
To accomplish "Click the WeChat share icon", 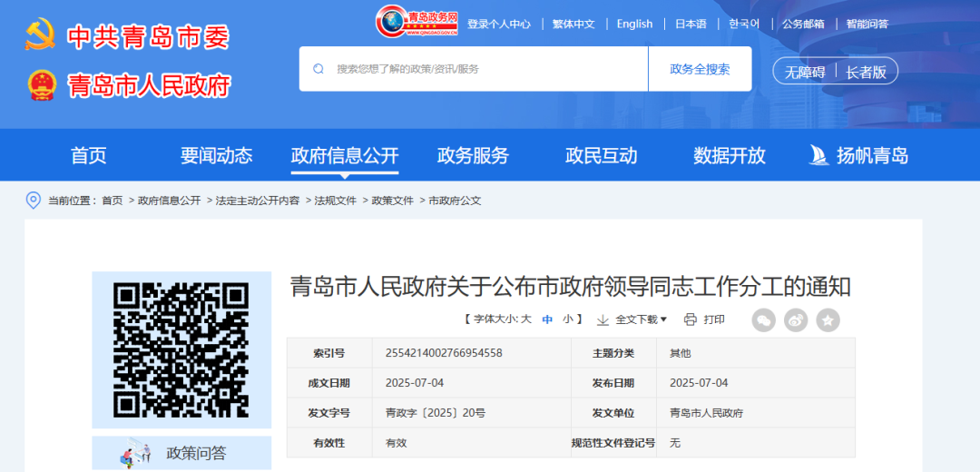I will 763,320.
